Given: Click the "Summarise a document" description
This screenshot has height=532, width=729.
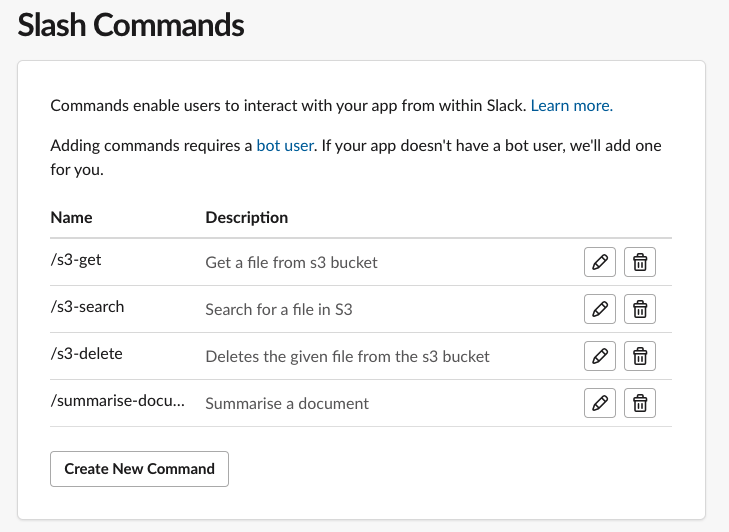Looking at the screenshot, I should [x=287, y=403].
